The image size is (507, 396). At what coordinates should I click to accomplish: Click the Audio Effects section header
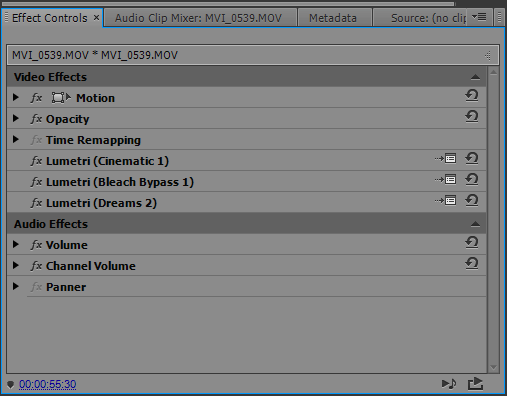(246, 224)
